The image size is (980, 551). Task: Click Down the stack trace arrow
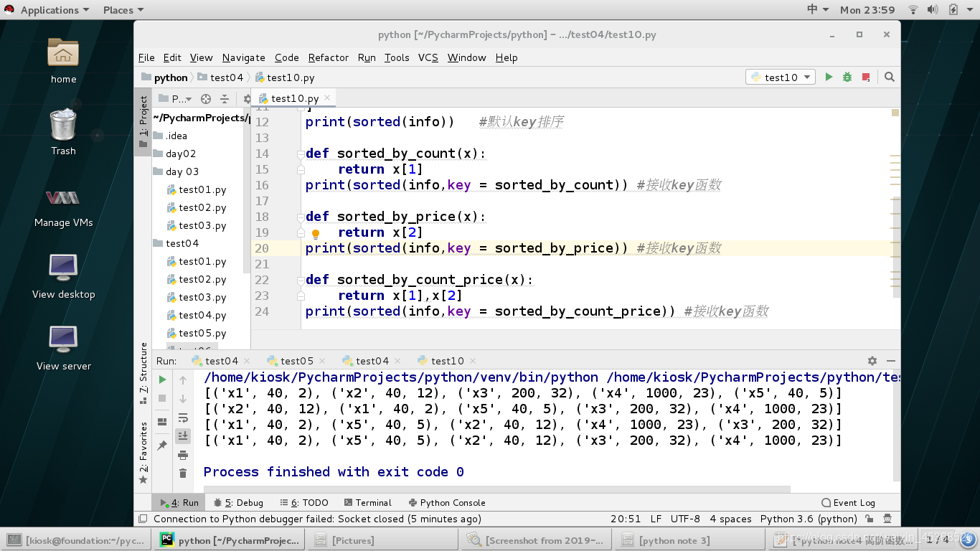click(183, 398)
